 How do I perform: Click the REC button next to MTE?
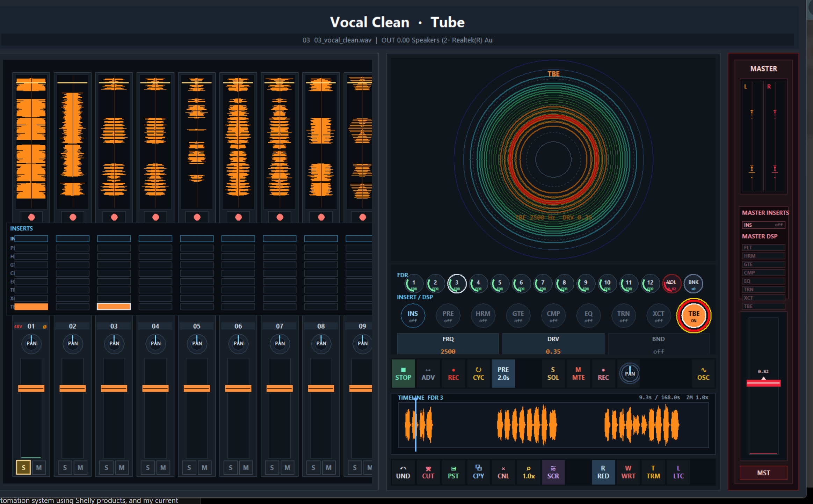pos(603,373)
